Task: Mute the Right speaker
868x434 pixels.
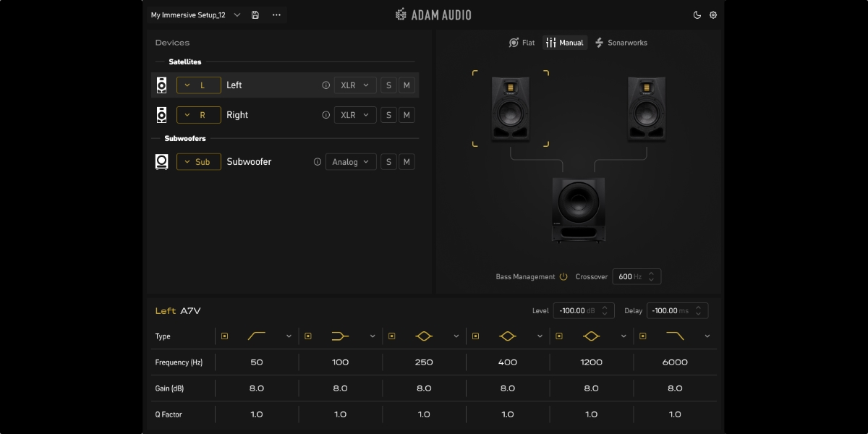Action: coord(407,115)
